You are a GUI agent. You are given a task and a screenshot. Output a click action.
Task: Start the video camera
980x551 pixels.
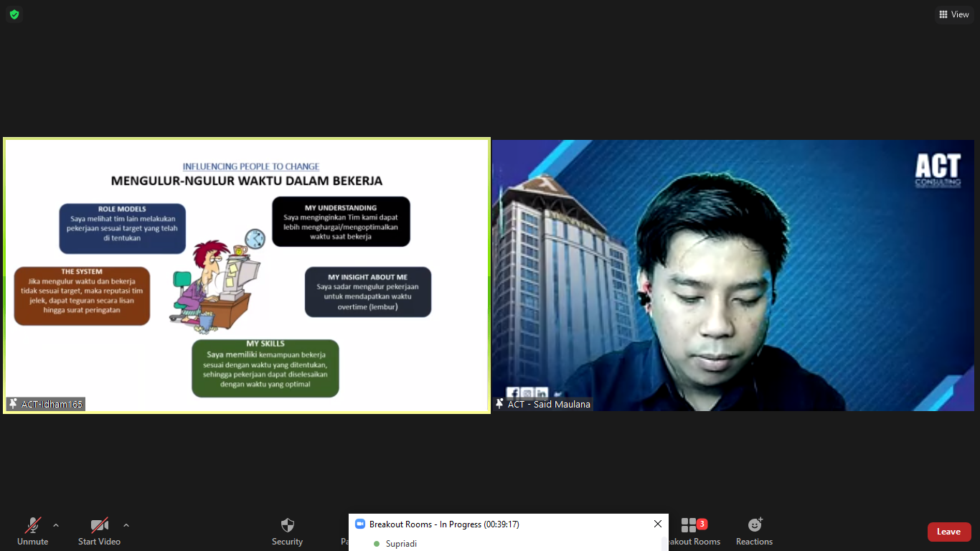[x=99, y=531]
